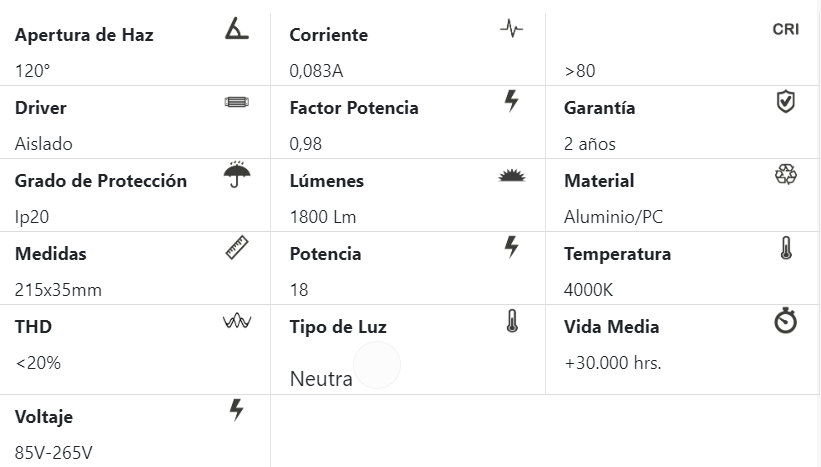This screenshot has width=821, height=467.
Task: Click the 85V-265V voltage value
Action: pos(54,452)
